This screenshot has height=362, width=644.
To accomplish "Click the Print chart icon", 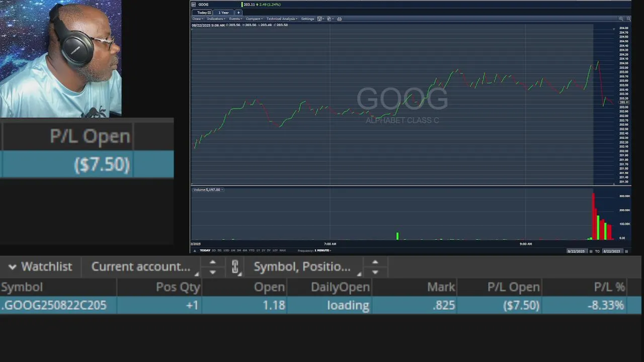I will click(x=339, y=19).
